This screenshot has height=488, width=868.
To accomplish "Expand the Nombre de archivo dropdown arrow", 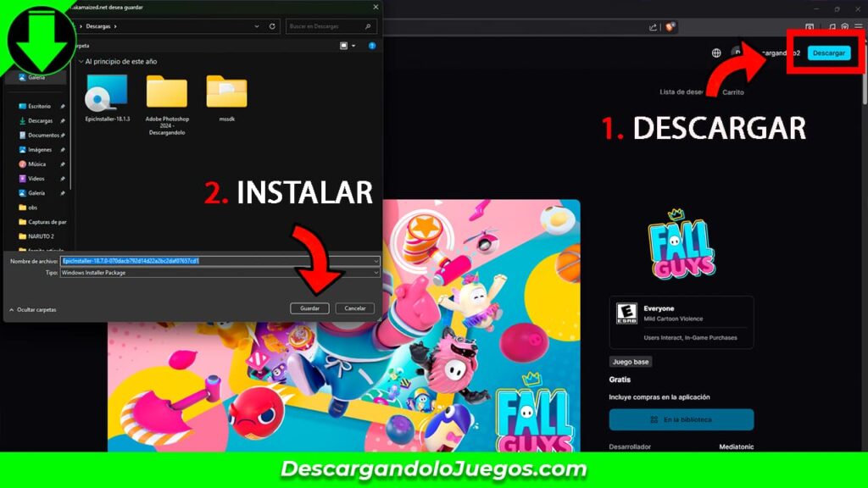I will click(x=376, y=261).
